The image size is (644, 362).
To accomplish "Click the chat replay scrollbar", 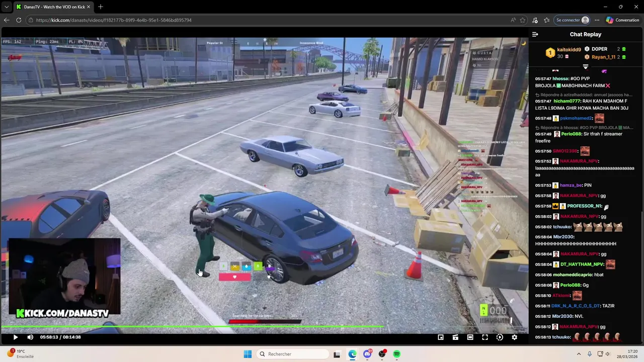I will 642,277.
